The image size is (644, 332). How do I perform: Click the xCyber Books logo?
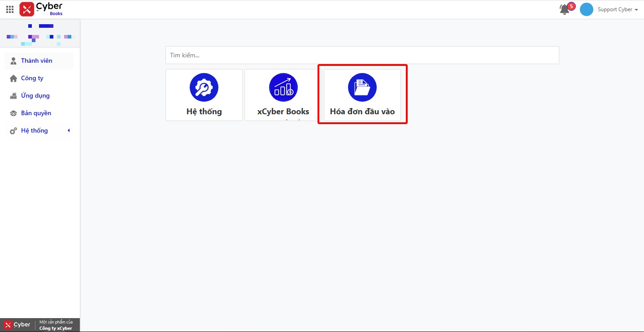(x=41, y=9)
